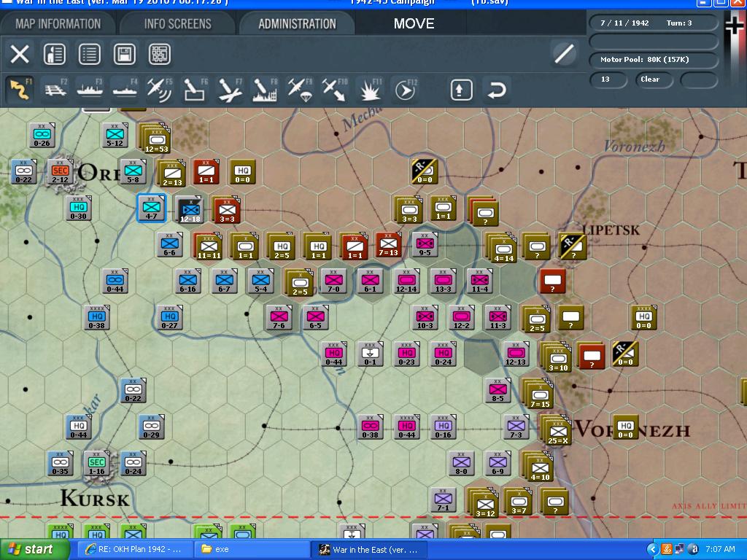The image size is (747, 560).
Task: Select the 2-12 SEC unit at Orel
Action: click(x=60, y=171)
